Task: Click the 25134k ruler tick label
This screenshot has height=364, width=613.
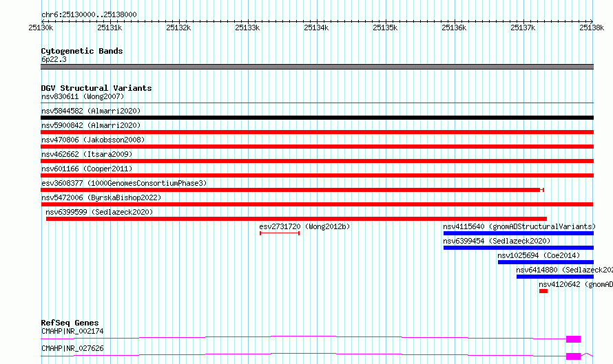Action: (316, 28)
